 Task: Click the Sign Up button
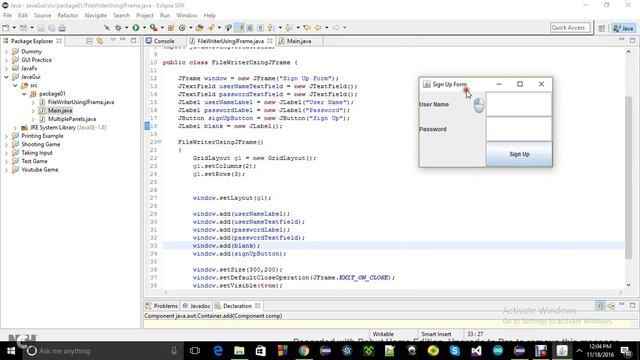pos(519,154)
